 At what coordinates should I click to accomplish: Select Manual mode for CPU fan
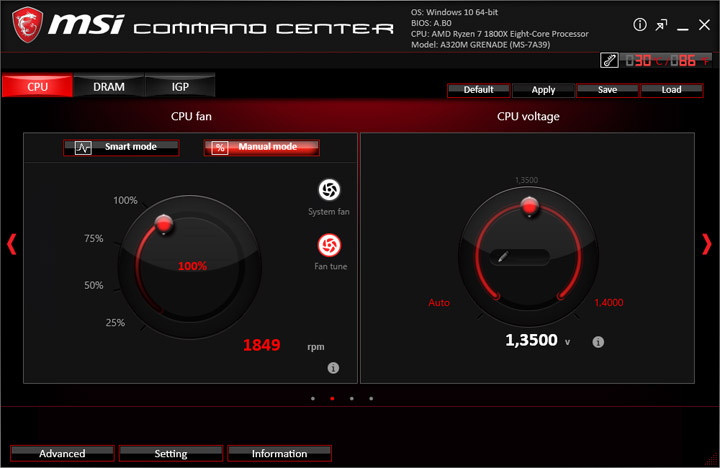(x=262, y=147)
